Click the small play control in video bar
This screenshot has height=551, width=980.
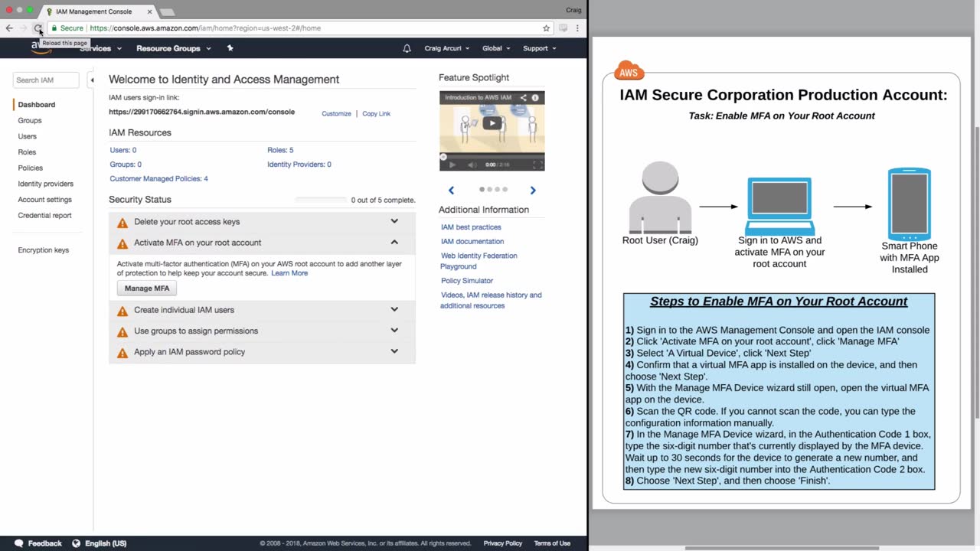(x=452, y=165)
